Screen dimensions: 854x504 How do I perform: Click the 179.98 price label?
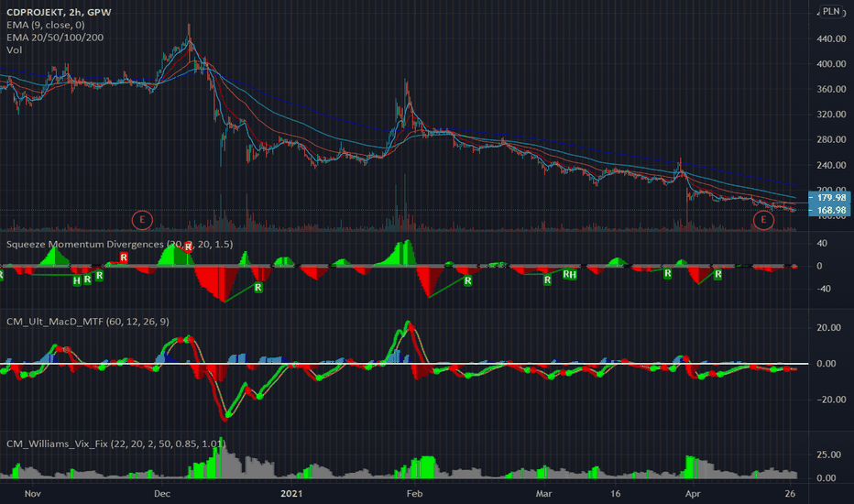[830, 197]
